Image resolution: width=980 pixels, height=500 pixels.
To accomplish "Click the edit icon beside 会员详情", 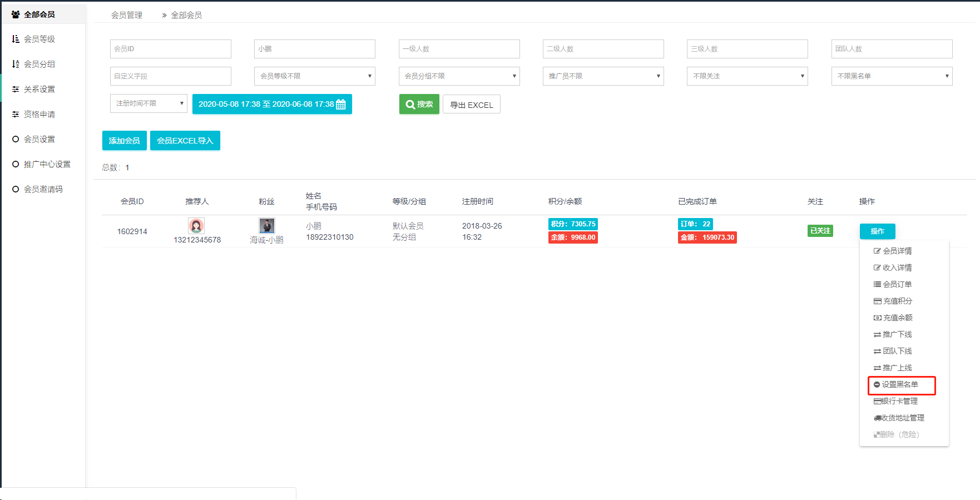I will 877,251.
